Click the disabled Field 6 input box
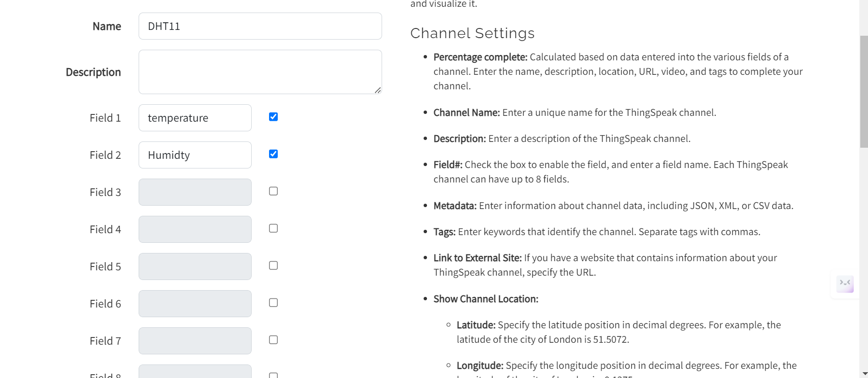868x378 pixels. coord(195,304)
